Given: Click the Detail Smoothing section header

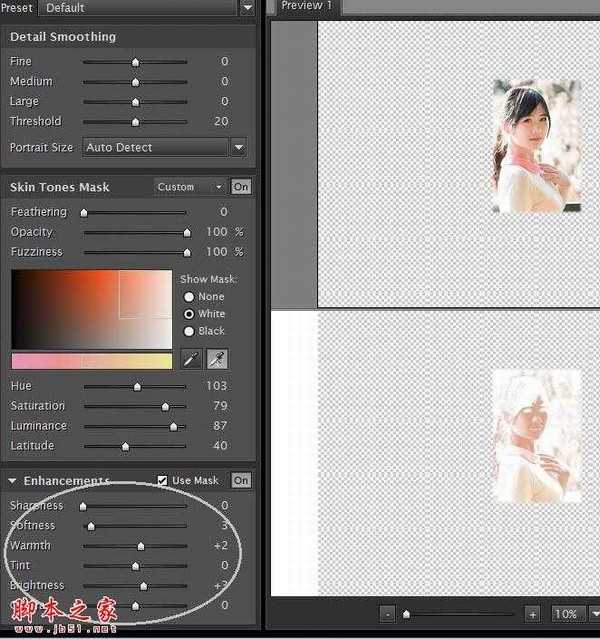Looking at the screenshot, I should click(x=63, y=37).
